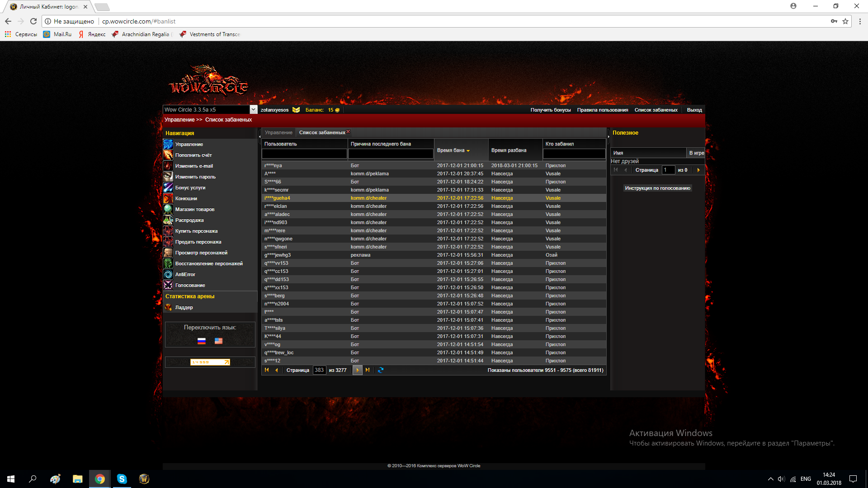
Task: Sort by Время бана column header
Action: [x=453, y=150]
